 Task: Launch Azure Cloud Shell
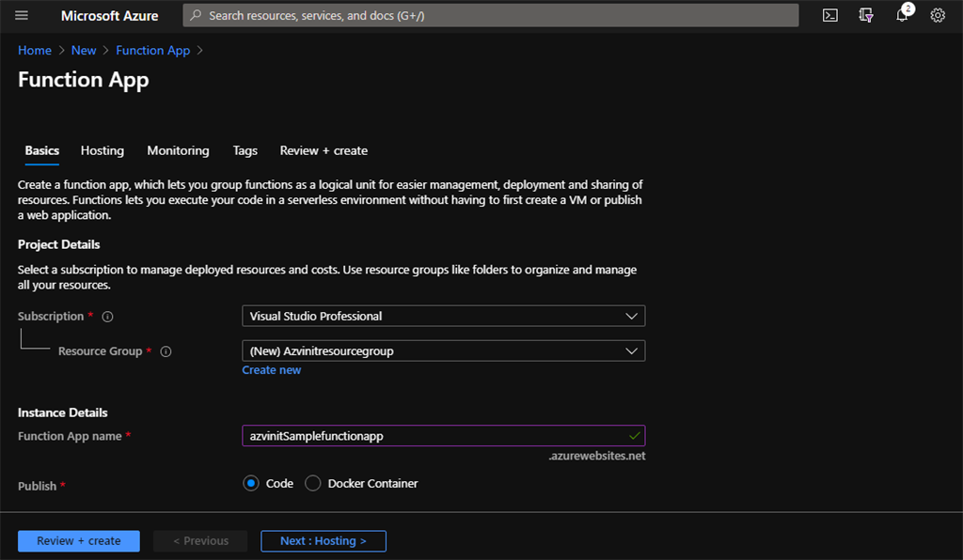point(829,15)
